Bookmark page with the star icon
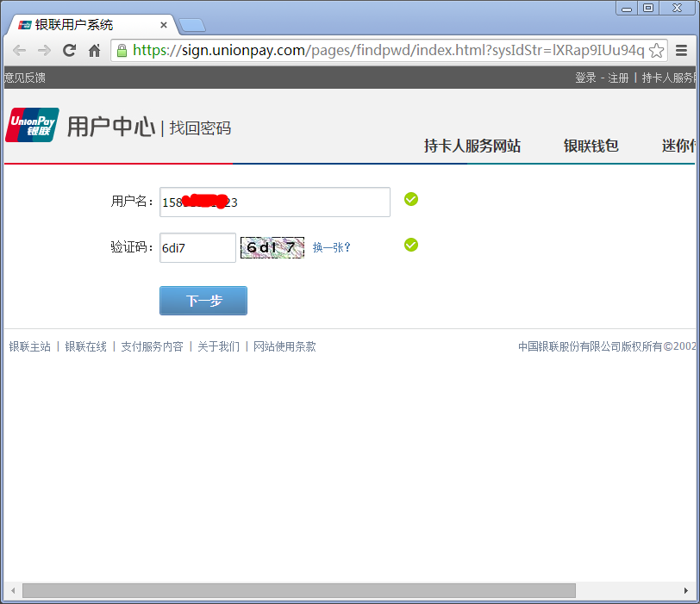 (656, 51)
